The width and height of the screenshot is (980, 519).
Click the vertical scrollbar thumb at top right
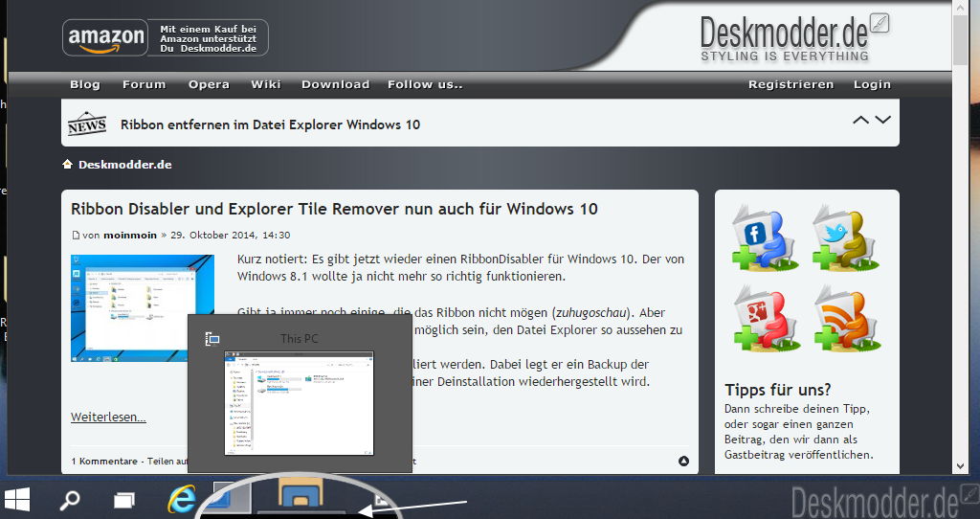[x=961, y=40]
